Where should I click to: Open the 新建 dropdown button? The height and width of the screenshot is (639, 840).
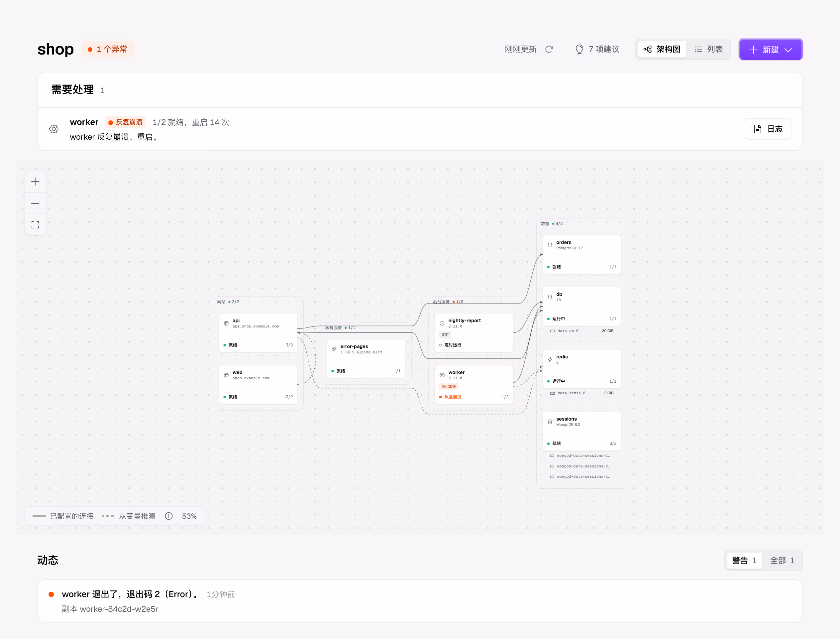tap(771, 50)
